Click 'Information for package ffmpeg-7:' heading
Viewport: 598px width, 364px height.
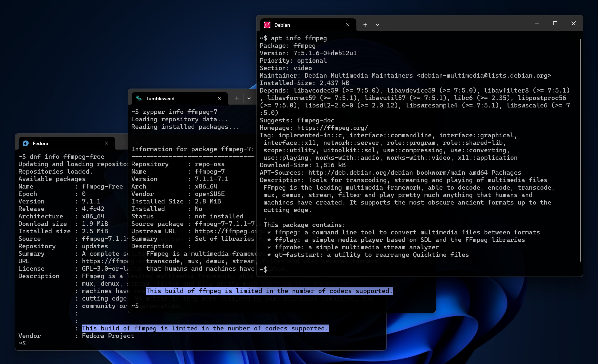tap(192, 149)
